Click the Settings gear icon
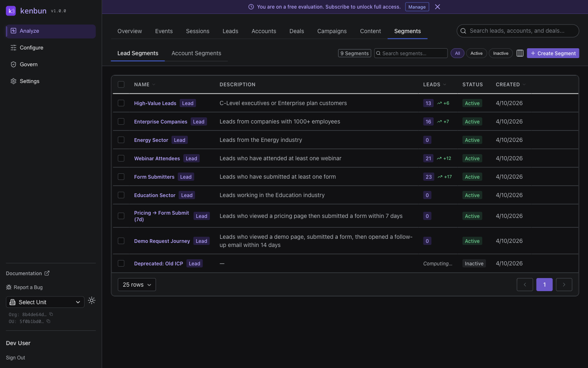The height and width of the screenshot is (368, 588). tap(13, 81)
